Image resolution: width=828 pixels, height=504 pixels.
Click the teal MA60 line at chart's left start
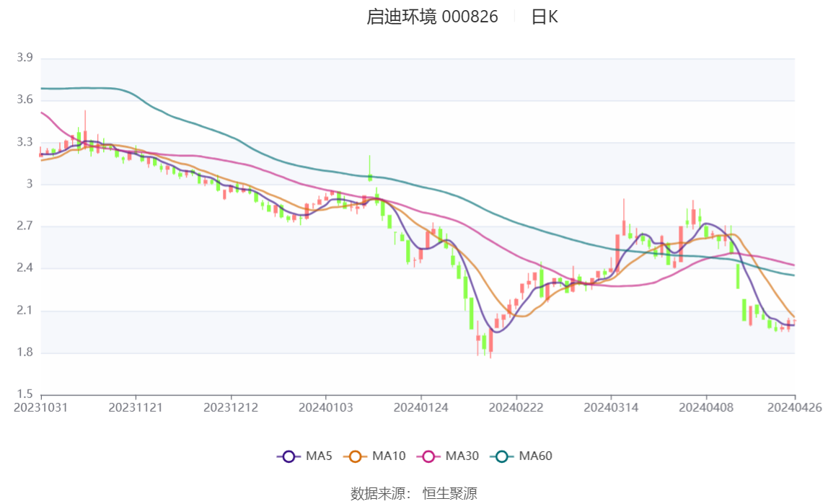point(43,88)
